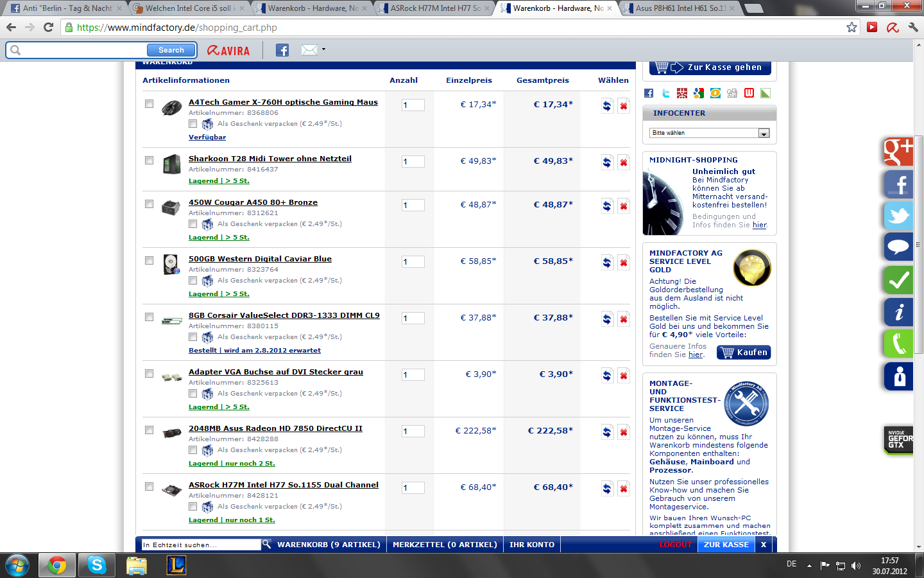
Task: Click Logout in the bottom bar
Action: click(675, 545)
